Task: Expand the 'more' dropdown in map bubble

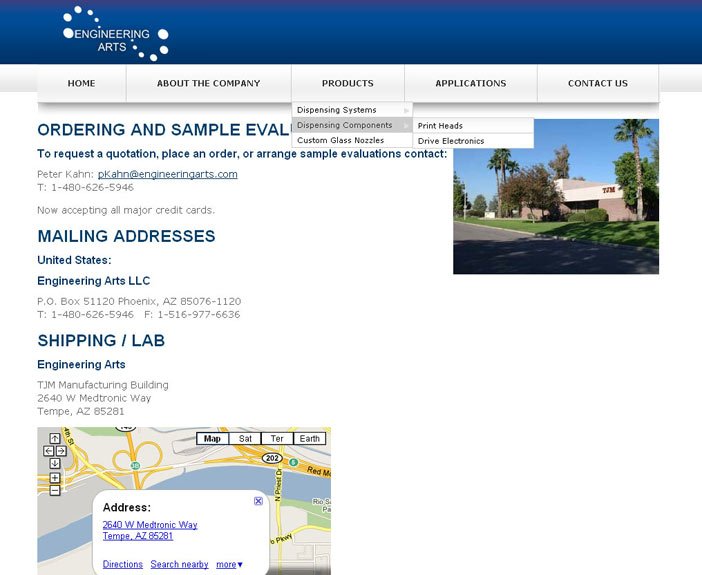Action: click(x=230, y=565)
